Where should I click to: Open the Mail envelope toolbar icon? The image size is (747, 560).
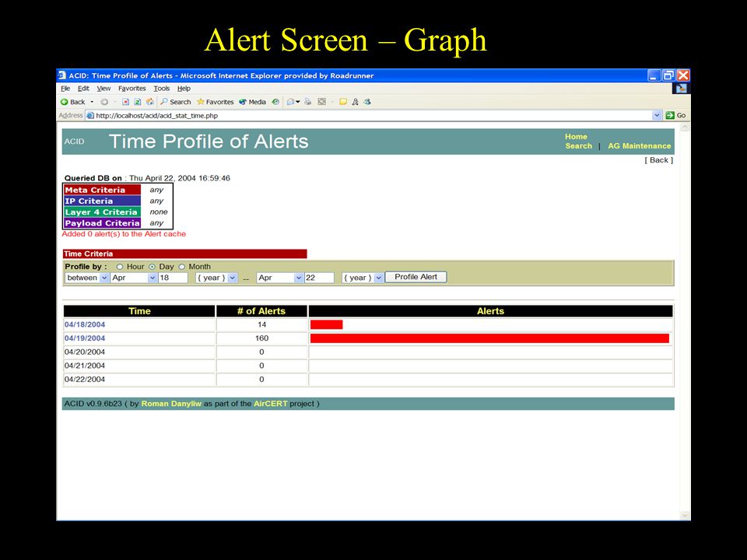point(290,102)
